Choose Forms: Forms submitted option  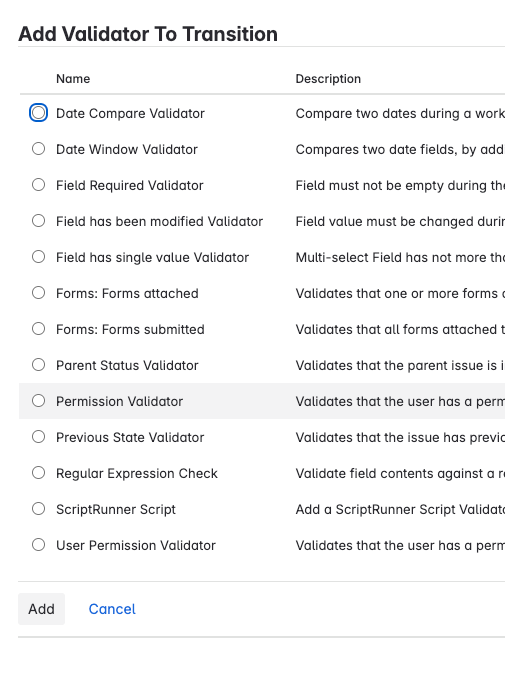(39, 329)
